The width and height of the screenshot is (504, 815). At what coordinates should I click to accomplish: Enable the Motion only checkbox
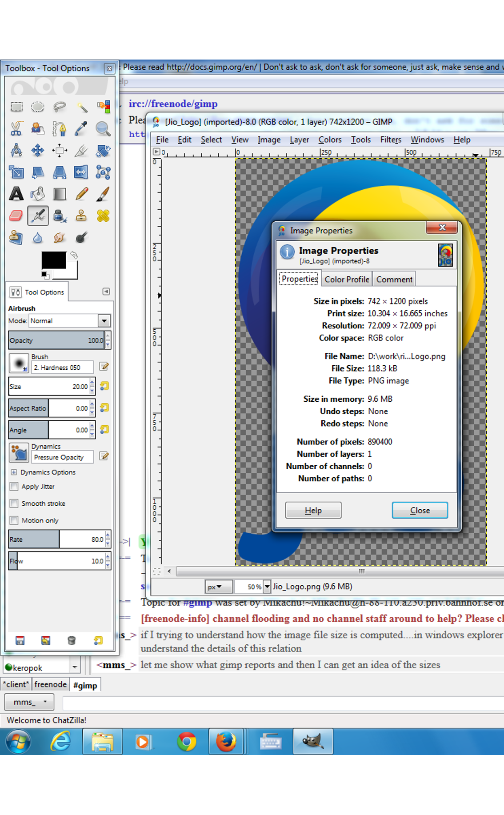(14, 520)
